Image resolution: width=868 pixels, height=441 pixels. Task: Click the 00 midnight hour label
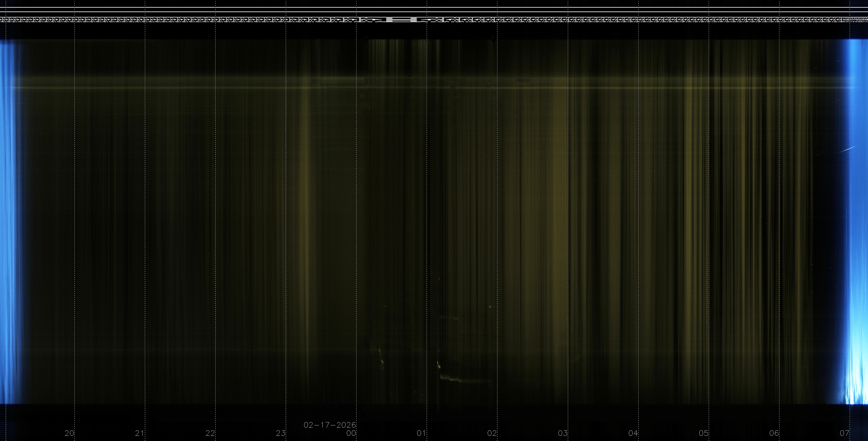pyautogui.click(x=351, y=433)
